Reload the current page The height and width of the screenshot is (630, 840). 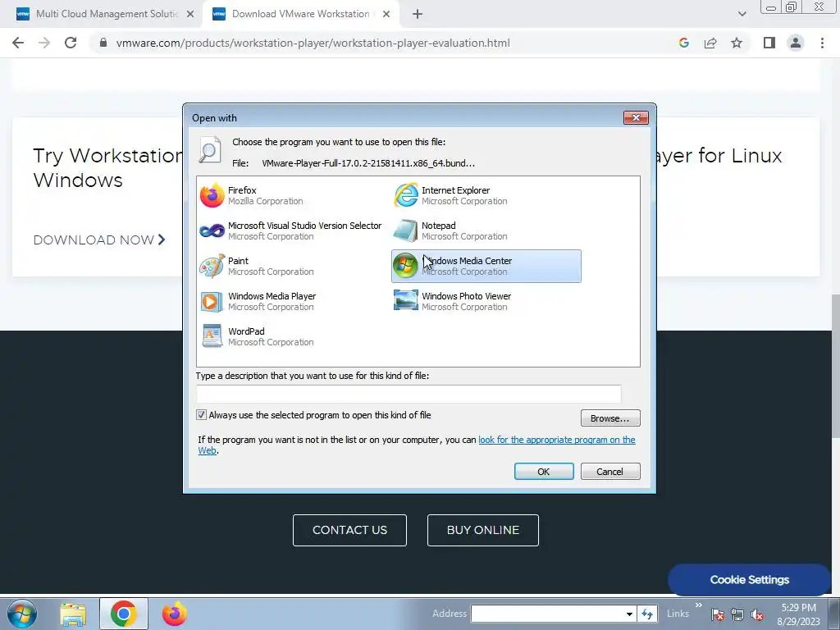pyautogui.click(x=71, y=43)
